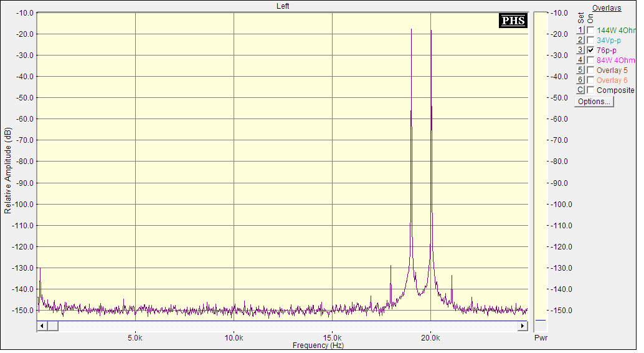644x353 pixels.
Task: Enable the 34Vp-p overlay checkbox
Action: click(x=590, y=40)
